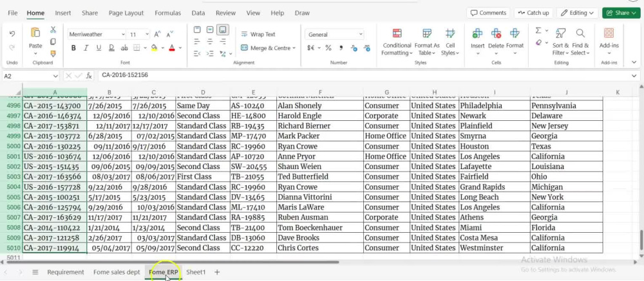Screen dimensions: 644x281
Task: Collapse the ribbon with the chevron
Action: pyautogui.click(x=634, y=62)
